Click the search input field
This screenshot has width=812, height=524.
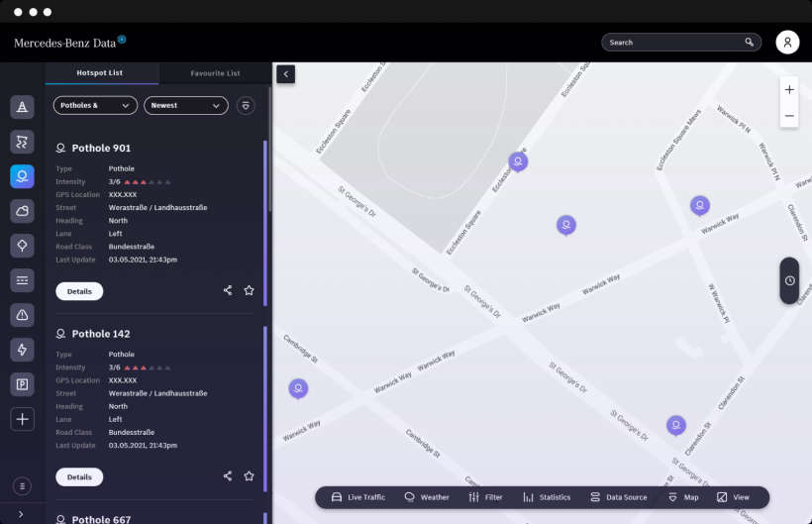coord(681,43)
